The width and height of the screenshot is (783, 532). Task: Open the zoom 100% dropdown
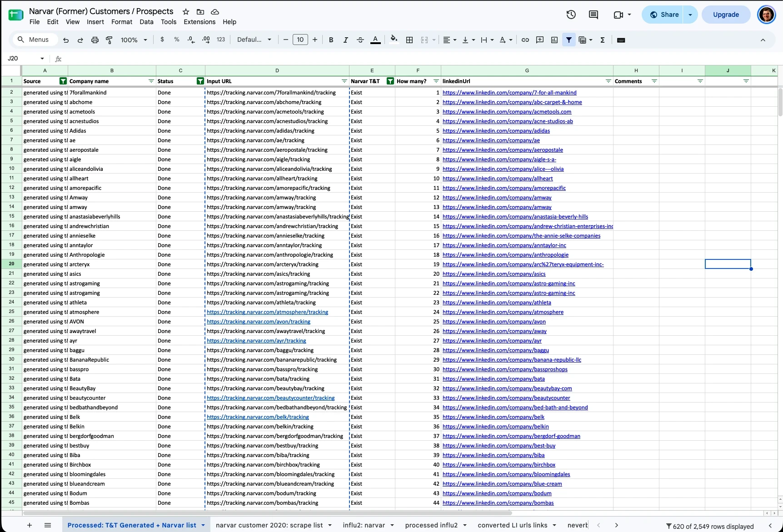[134, 40]
